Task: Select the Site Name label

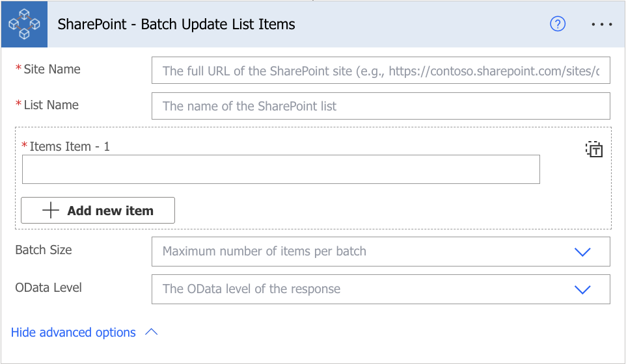Action: coord(52,69)
